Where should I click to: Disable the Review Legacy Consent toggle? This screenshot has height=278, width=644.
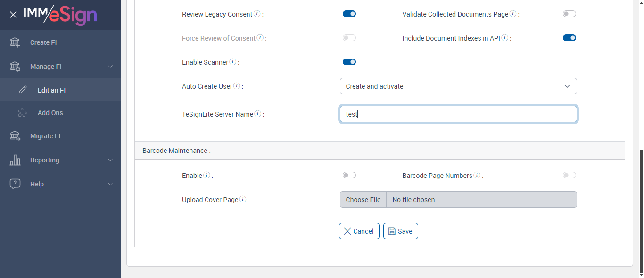pos(349,14)
